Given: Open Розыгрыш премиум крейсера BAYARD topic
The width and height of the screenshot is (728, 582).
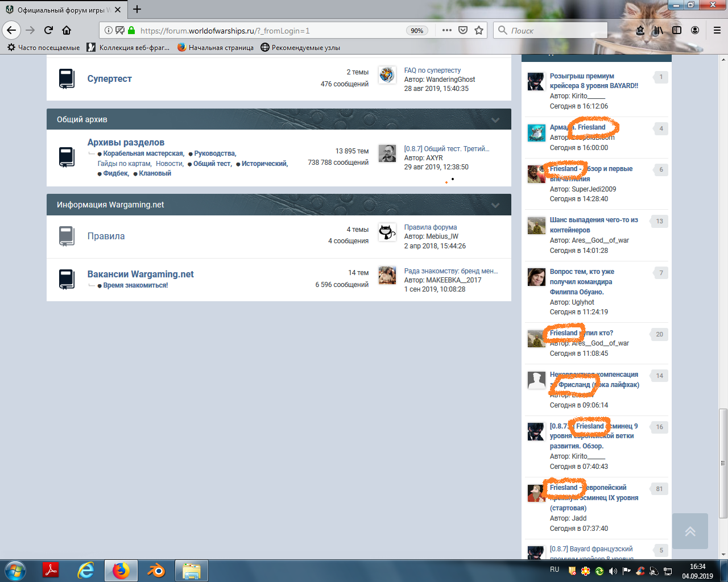Looking at the screenshot, I should (x=594, y=81).
